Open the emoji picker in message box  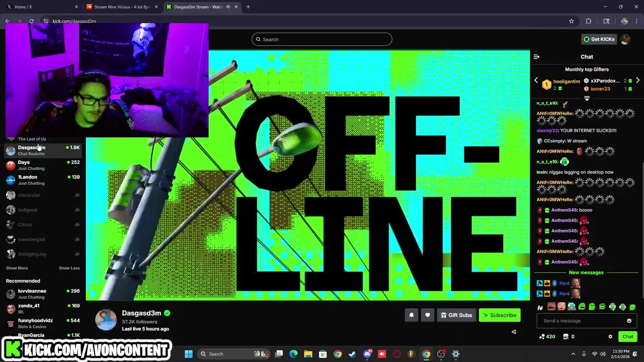click(629, 321)
